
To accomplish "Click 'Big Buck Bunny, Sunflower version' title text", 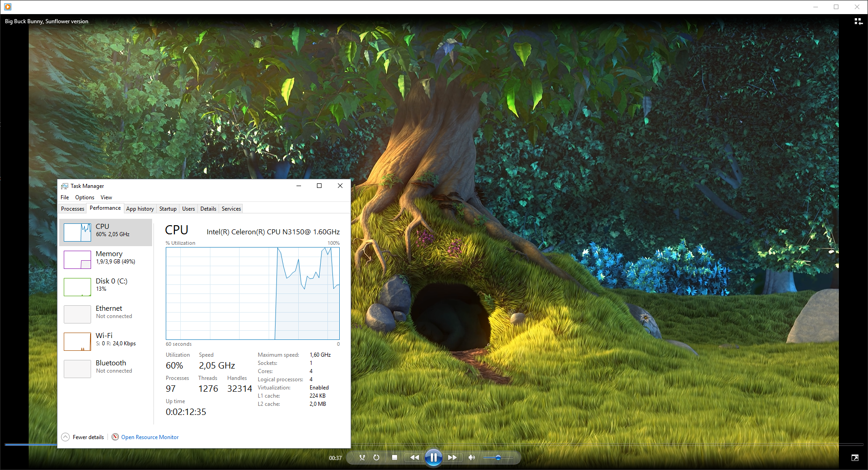I will [46, 21].
